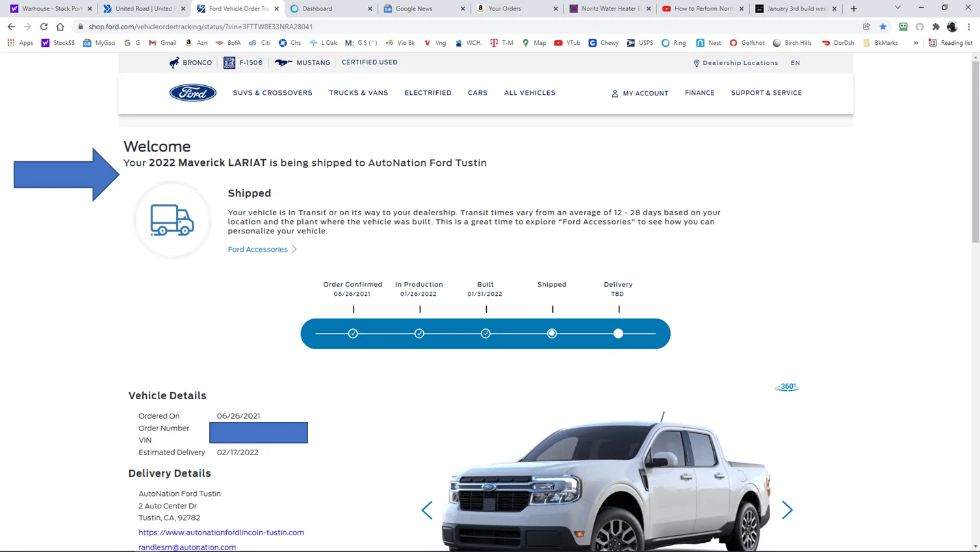Viewport: 980px width, 552px height.
Task: Open Dealership Locations
Action: tap(736, 63)
